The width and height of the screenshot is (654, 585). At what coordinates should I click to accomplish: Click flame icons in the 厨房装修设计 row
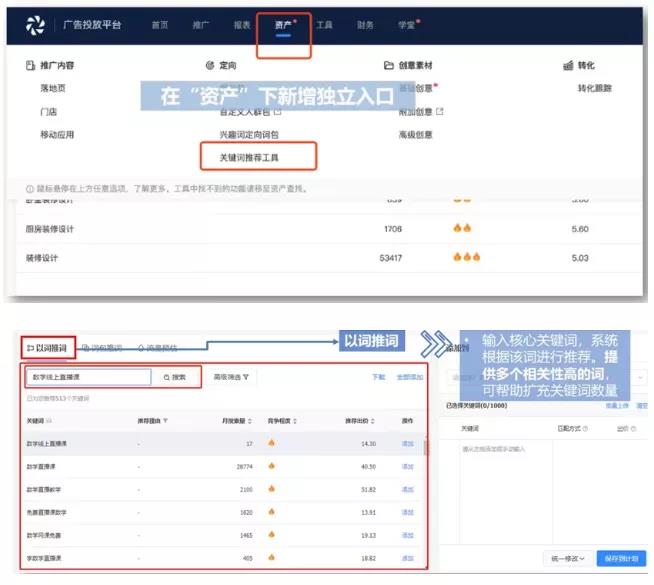coord(462,228)
